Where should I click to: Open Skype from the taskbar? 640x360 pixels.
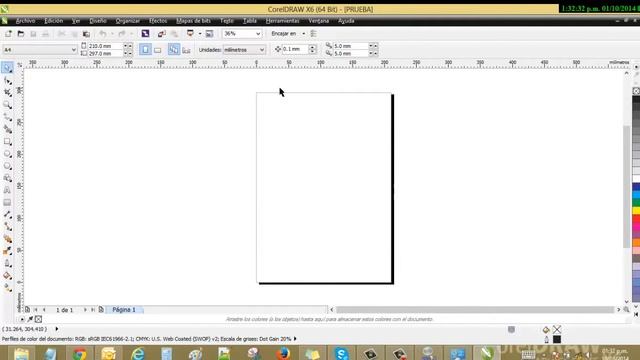(341, 353)
